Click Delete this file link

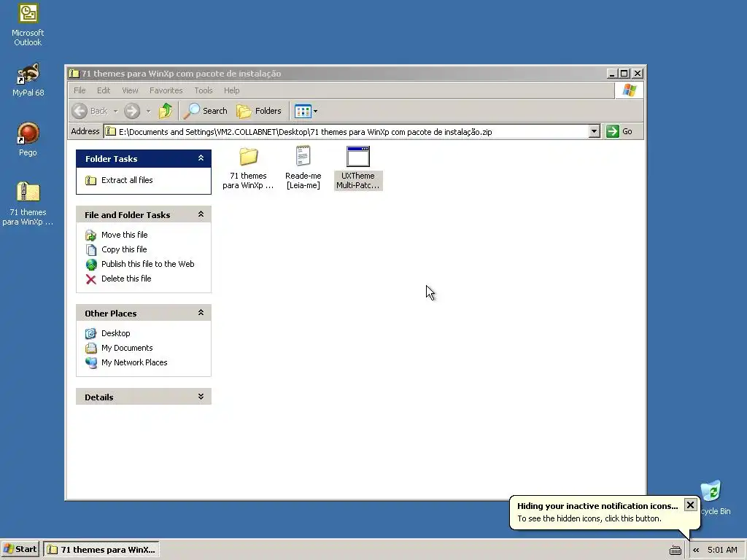pyautogui.click(x=126, y=279)
